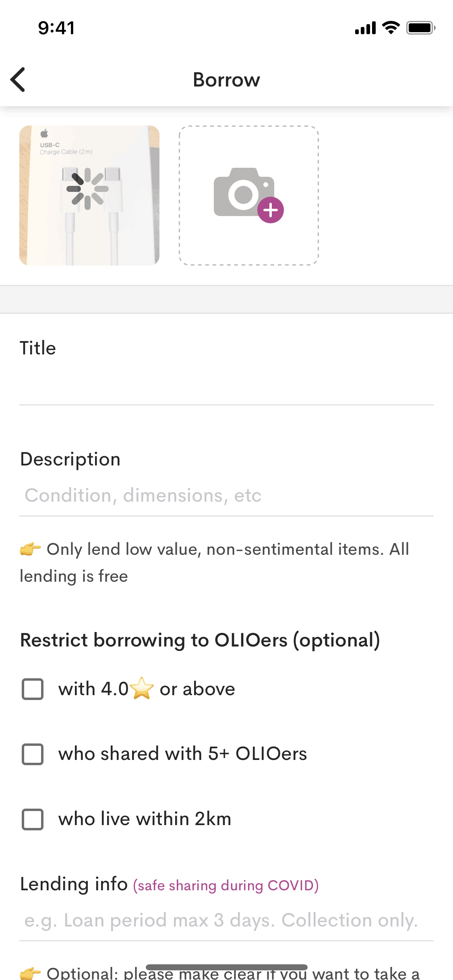The width and height of the screenshot is (453, 980).
Task: Tap the clock time in status bar
Action: [56, 28]
